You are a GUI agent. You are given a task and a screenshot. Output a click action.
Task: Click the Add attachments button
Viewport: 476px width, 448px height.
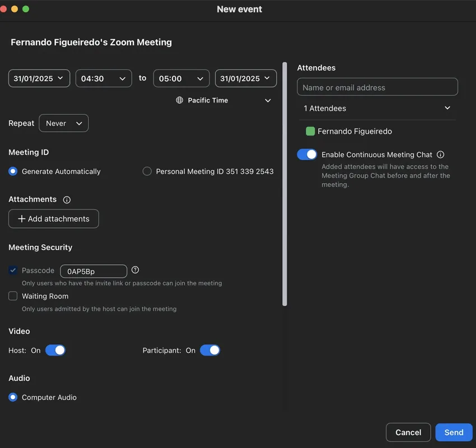(x=54, y=219)
